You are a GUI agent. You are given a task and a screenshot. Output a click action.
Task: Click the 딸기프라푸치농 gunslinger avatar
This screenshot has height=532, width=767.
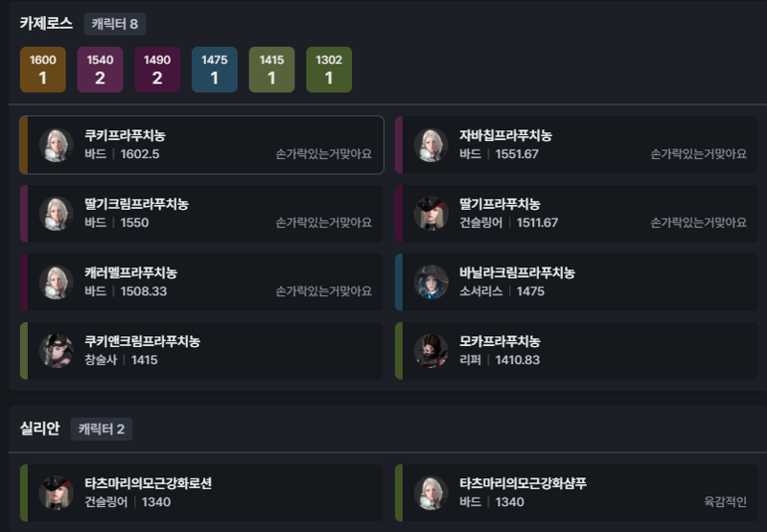point(430,214)
